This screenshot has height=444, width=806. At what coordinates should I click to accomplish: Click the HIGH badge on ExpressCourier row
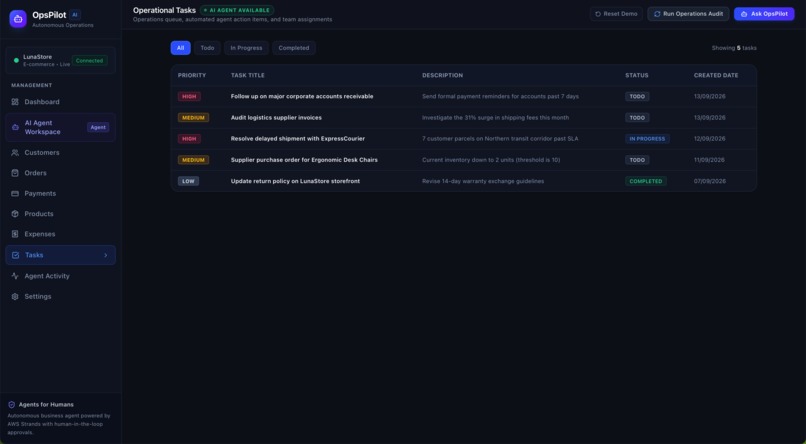tap(189, 139)
